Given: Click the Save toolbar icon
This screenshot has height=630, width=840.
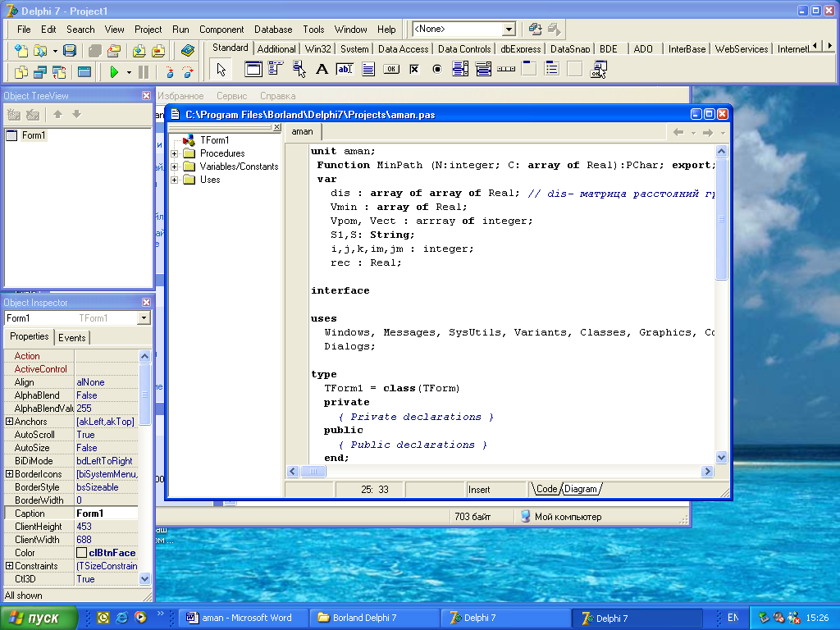Looking at the screenshot, I should pos(70,51).
